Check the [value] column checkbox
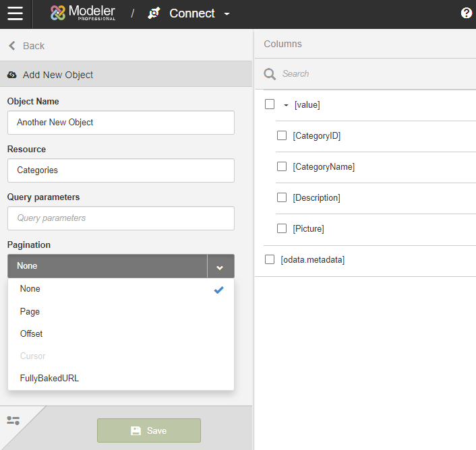 [x=270, y=104]
